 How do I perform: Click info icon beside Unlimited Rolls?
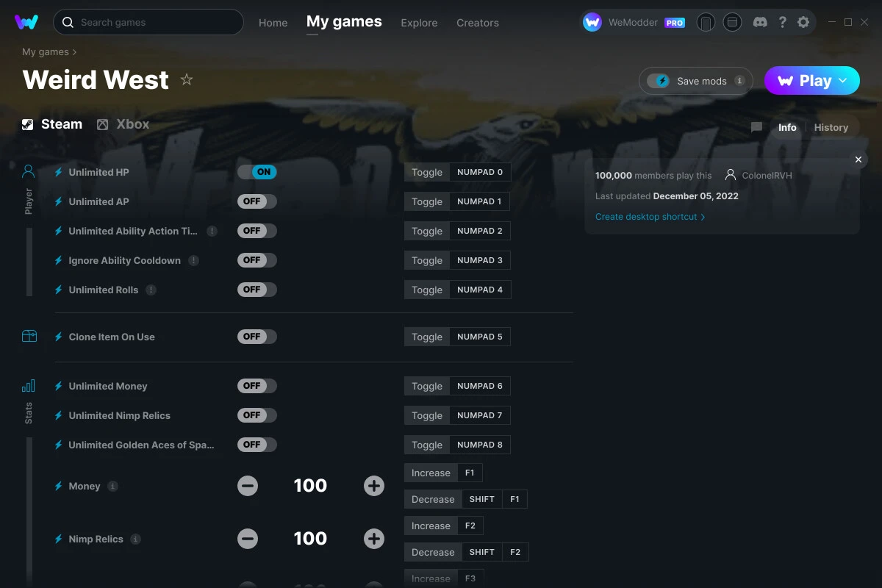pos(151,290)
